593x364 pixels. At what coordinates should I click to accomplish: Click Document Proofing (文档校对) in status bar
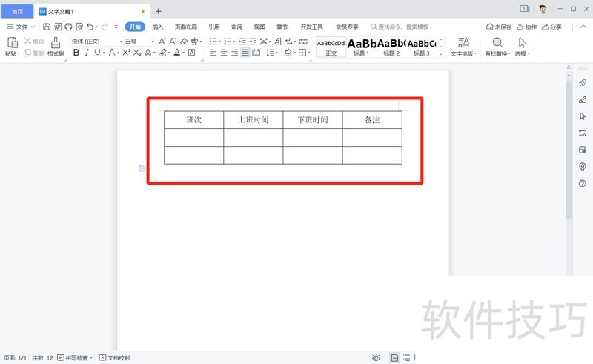pyautogui.click(x=115, y=357)
